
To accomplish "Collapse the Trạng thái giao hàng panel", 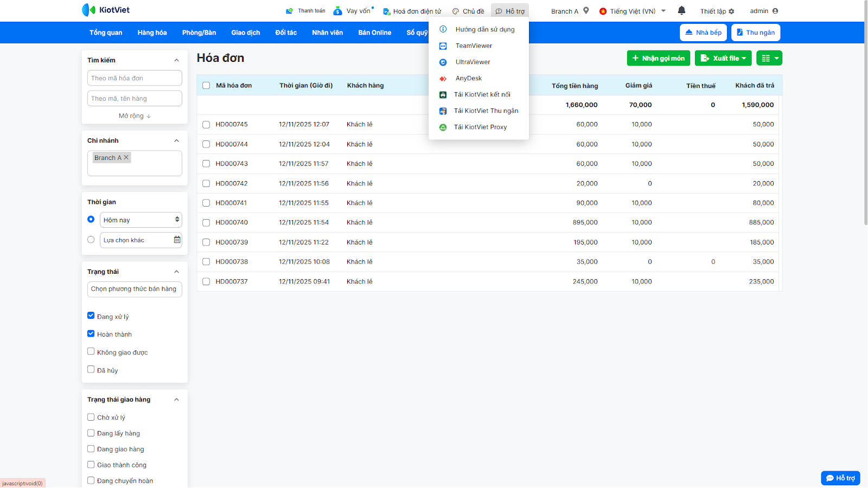I will 176,400.
